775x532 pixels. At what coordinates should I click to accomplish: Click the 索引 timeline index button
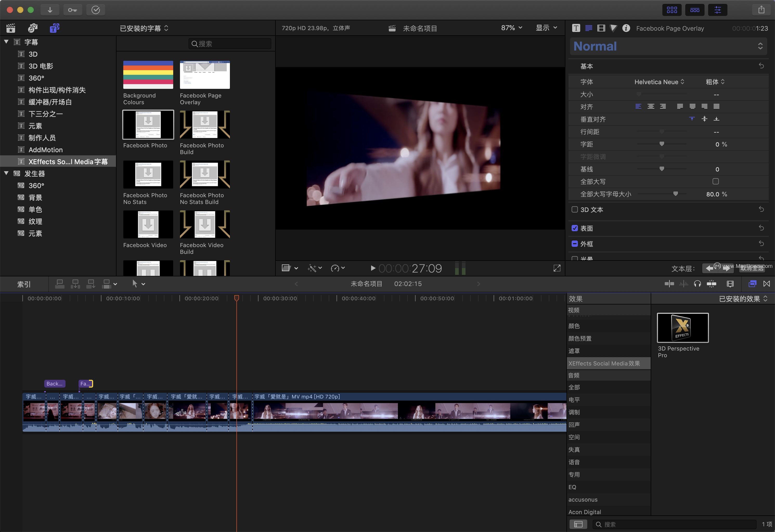pyautogui.click(x=24, y=284)
